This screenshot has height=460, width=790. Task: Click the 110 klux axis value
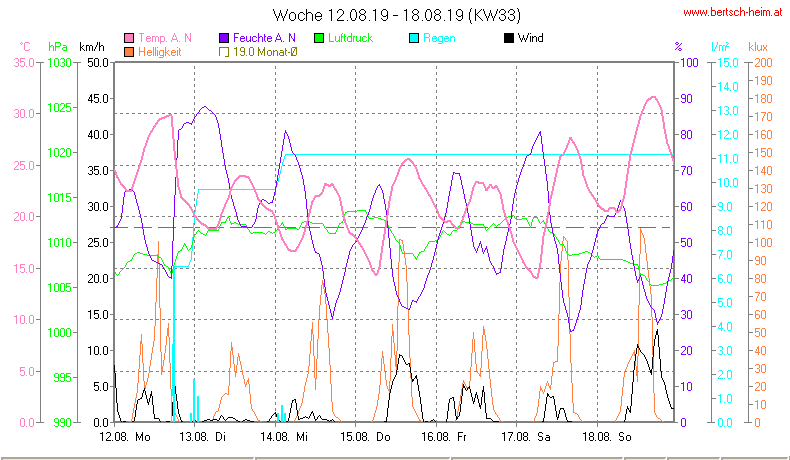click(x=763, y=225)
